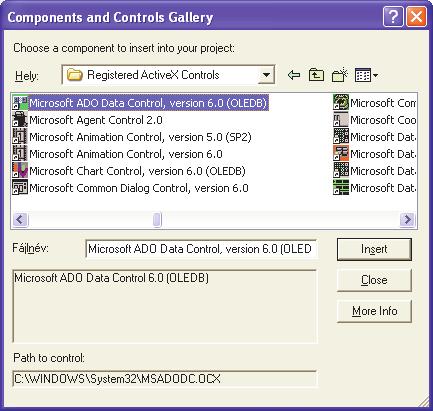Image resolution: width=433 pixels, height=411 pixels.
Task: Click the icon beside 'Microsoft Coo'
Action: coord(341,120)
